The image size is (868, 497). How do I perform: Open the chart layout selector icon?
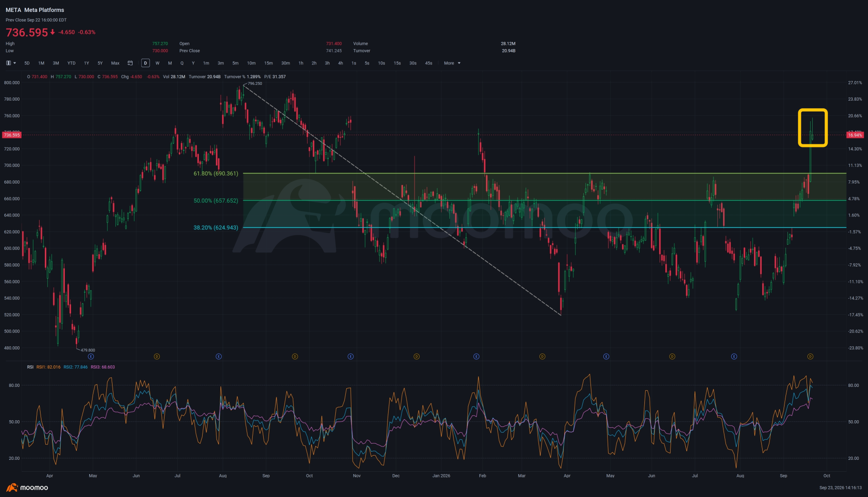[8, 63]
